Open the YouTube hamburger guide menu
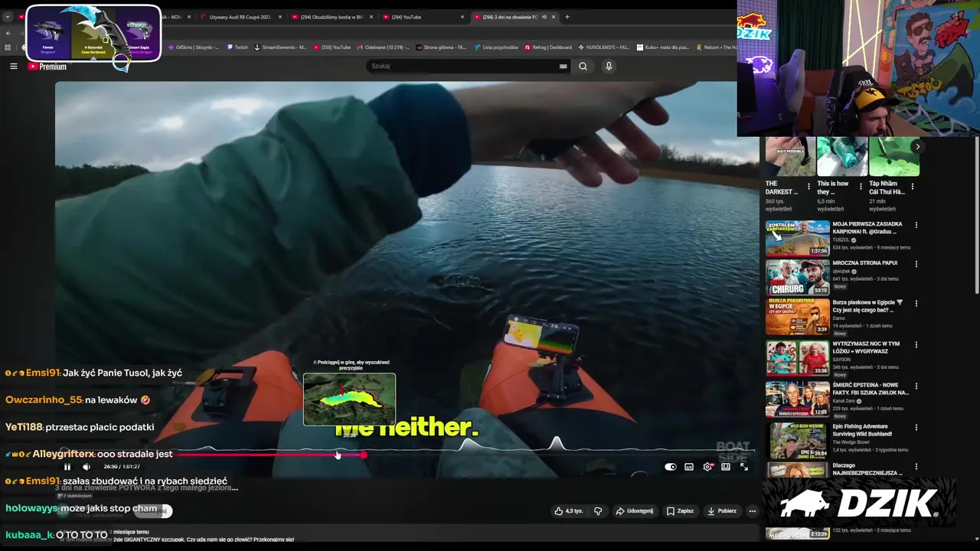980x551 pixels. tap(13, 67)
